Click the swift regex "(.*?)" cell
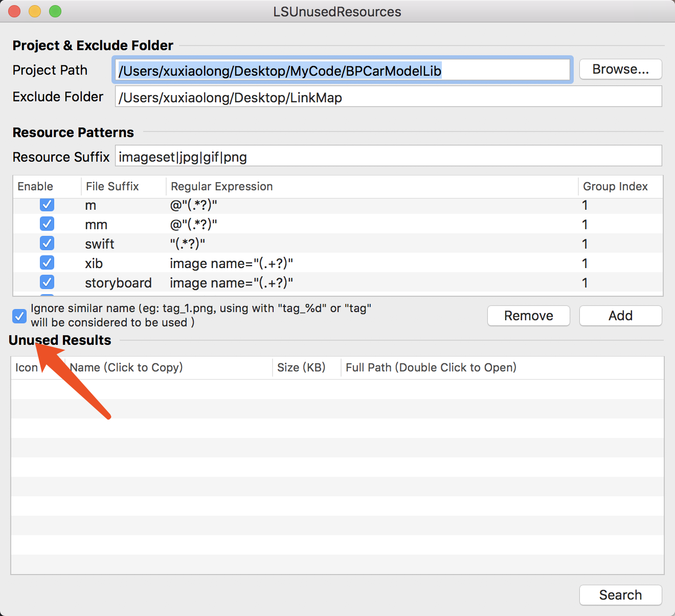Screen dimensions: 675x616 point(187,244)
